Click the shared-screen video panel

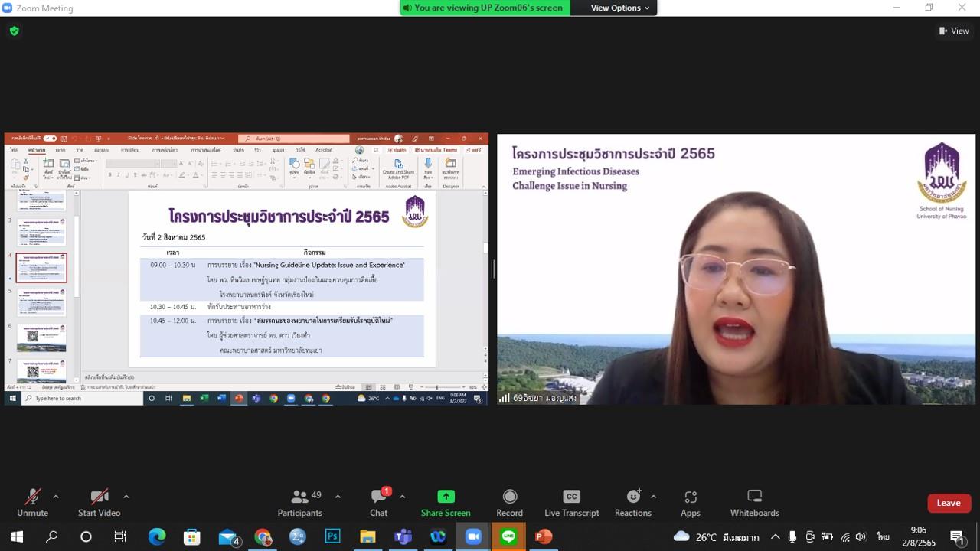pos(246,269)
